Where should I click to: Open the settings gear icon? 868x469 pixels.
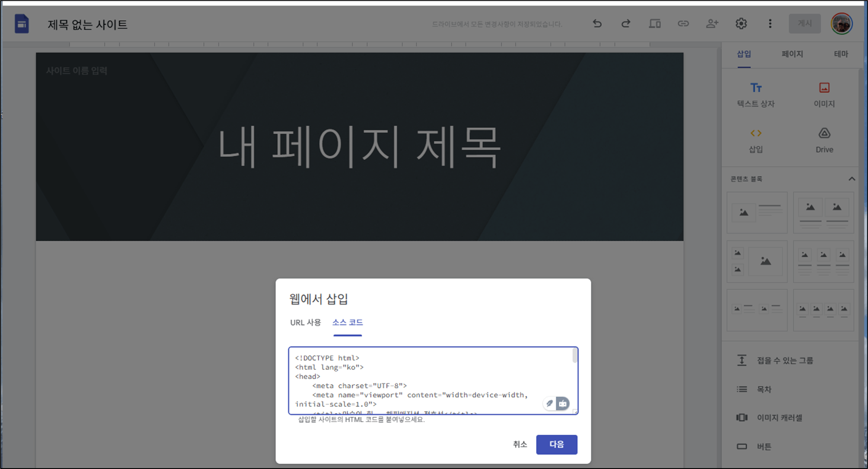pos(741,24)
